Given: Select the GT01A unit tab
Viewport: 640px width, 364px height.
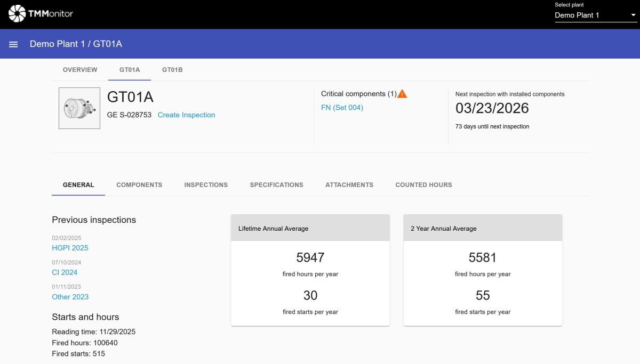Looking at the screenshot, I should [130, 70].
